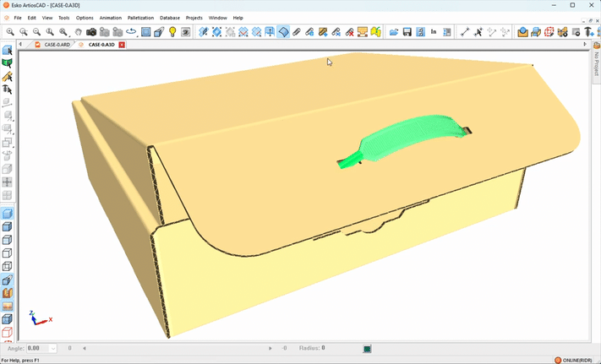This screenshot has width=601, height=364.
Task: Click the floppy disk save icon
Action: 407,32
